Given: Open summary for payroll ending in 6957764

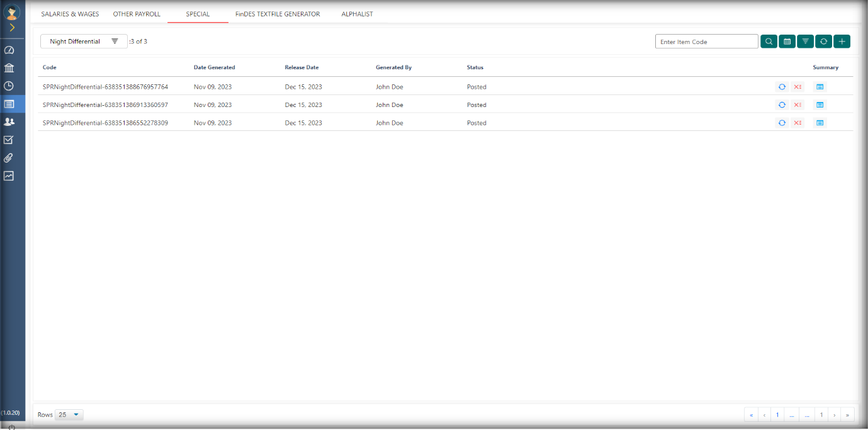Looking at the screenshot, I should click(820, 87).
